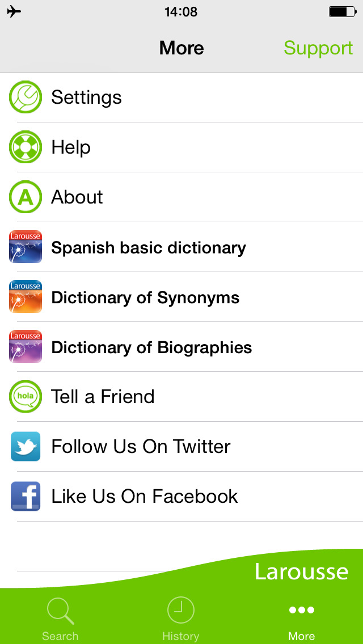363x644 pixels.
Task: Select the More tab
Action: pos(301,619)
